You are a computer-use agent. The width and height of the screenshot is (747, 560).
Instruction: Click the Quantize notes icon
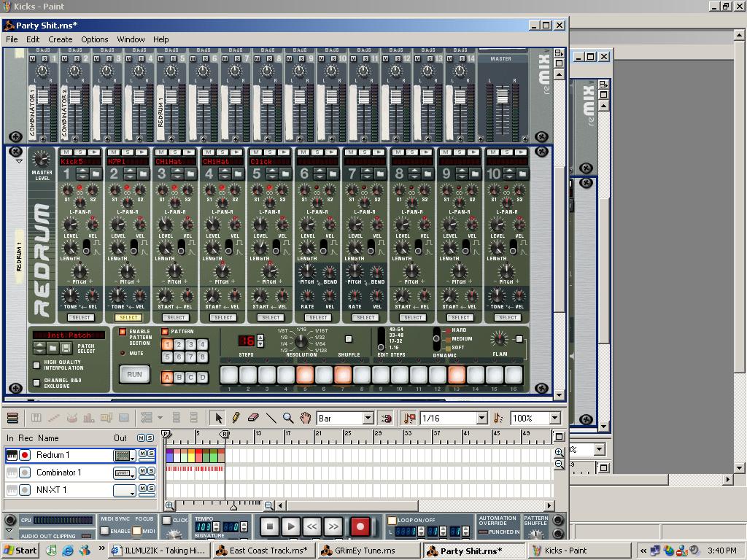[x=498, y=418]
